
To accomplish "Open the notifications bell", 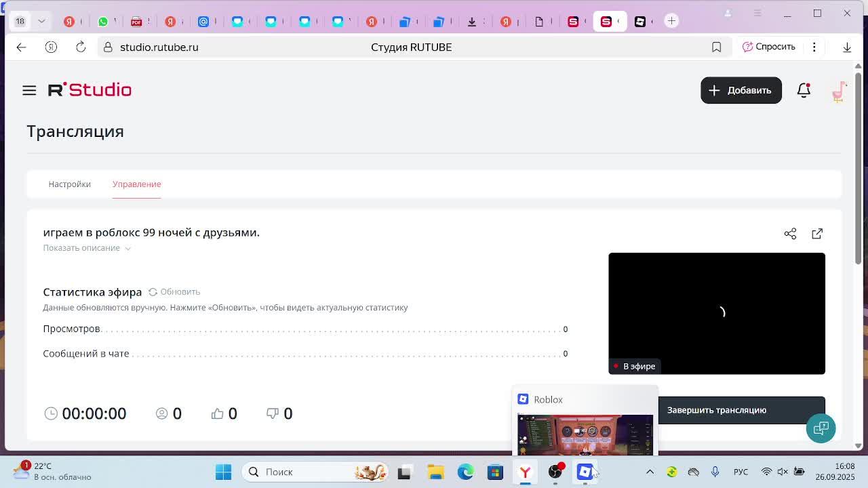I will (x=804, y=90).
